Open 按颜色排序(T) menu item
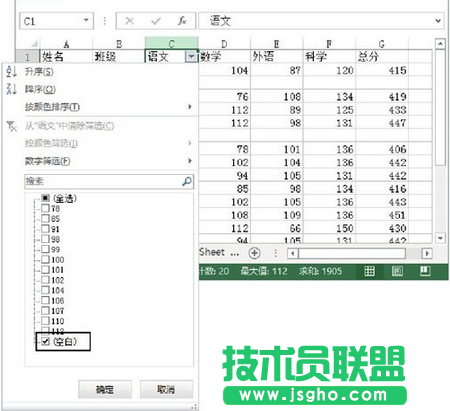Image resolution: width=450 pixels, height=411 pixels. (52, 107)
